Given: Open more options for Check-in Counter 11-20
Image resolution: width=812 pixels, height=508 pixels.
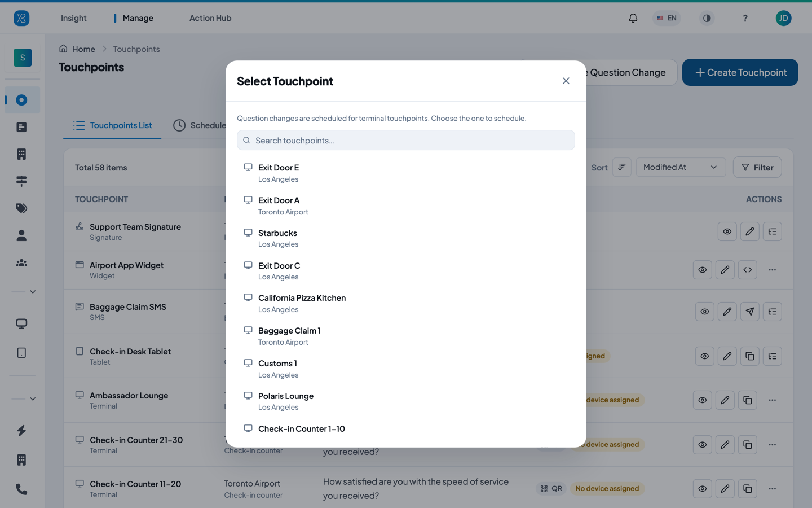Looking at the screenshot, I should click(x=772, y=489).
